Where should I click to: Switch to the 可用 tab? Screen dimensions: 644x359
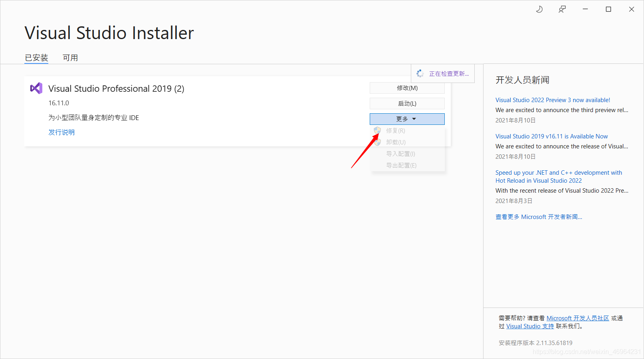[70, 58]
